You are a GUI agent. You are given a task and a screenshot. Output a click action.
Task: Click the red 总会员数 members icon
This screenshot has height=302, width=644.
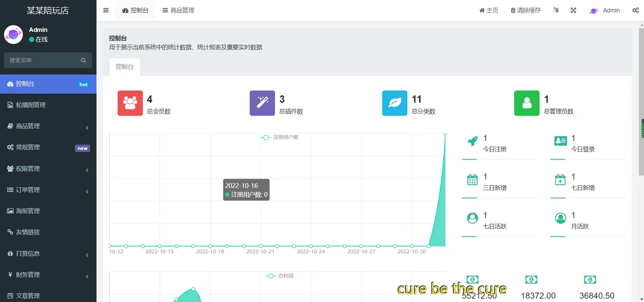[x=130, y=103]
